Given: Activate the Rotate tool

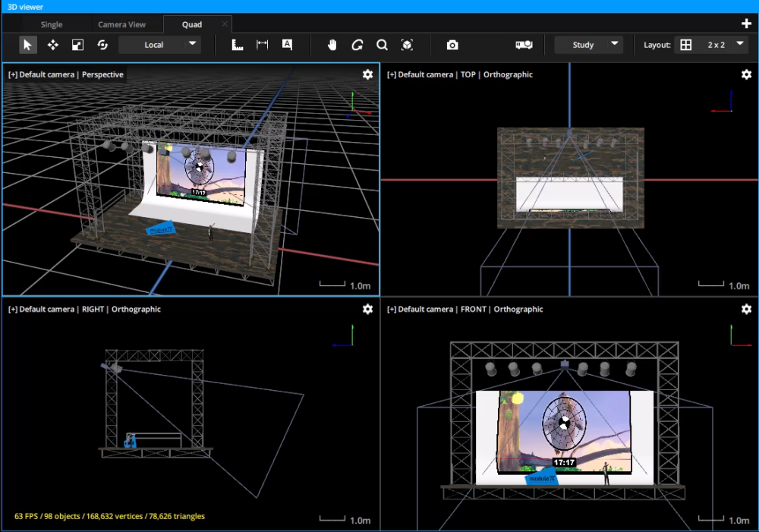Looking at the screenshot, I should pyautogui.click(x=102, y=44).
